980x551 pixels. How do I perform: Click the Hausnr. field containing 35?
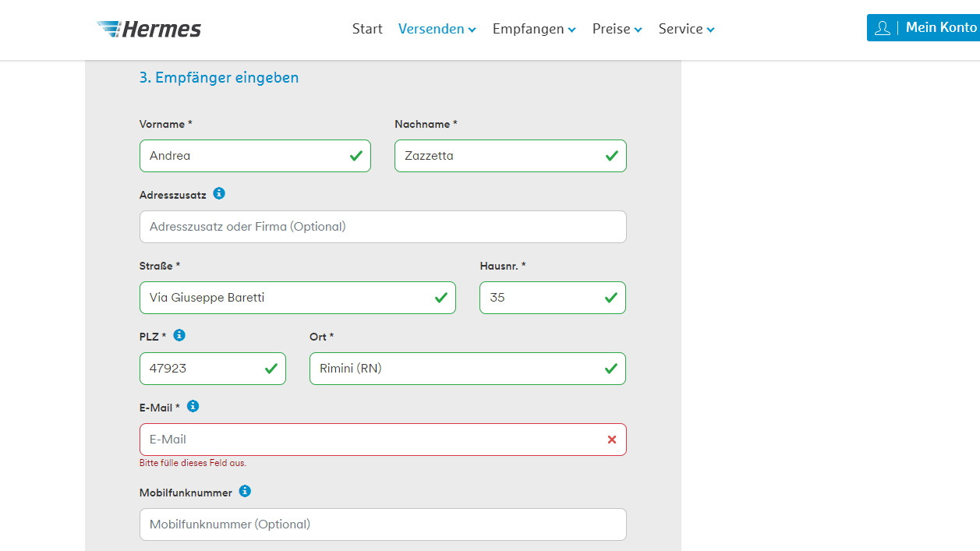pyautogui.click(x=553, y=298)
